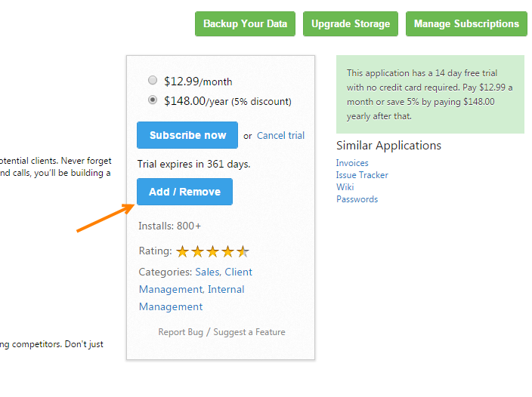532x397 pixels.
Task: Select the $12.99/month radio option
Action: coord(153,80)
